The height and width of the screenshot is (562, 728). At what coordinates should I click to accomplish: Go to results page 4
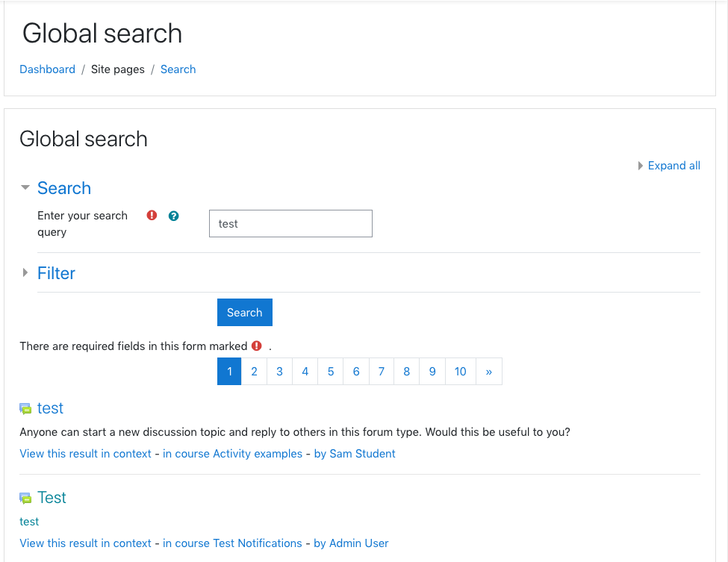tap(305, 371)
